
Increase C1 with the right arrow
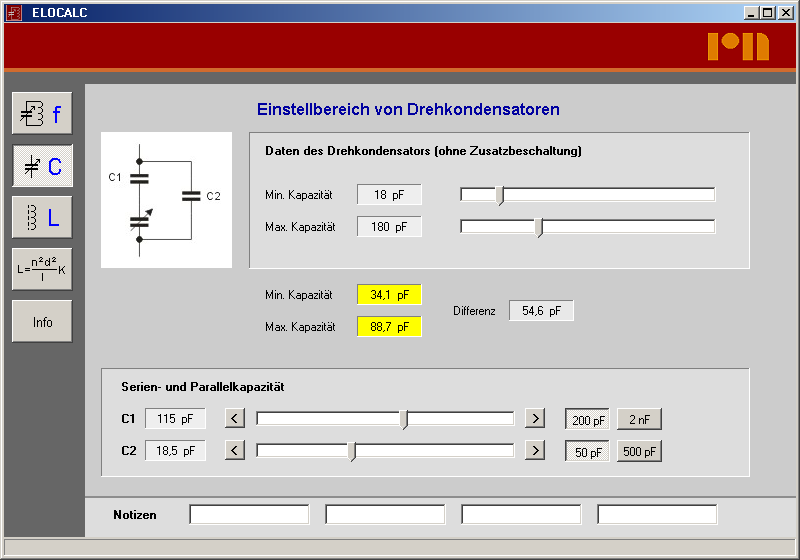pyautogui.click(x=535, y=419)
